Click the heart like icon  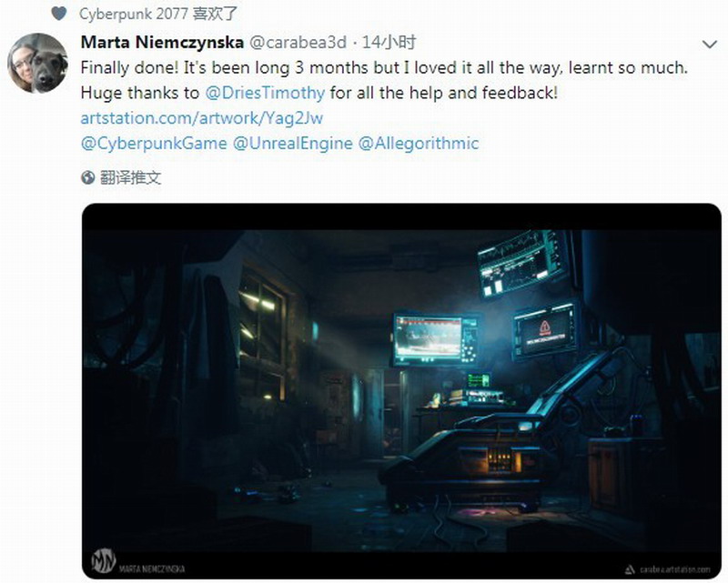pyautogui.click(x=58, y=14)
